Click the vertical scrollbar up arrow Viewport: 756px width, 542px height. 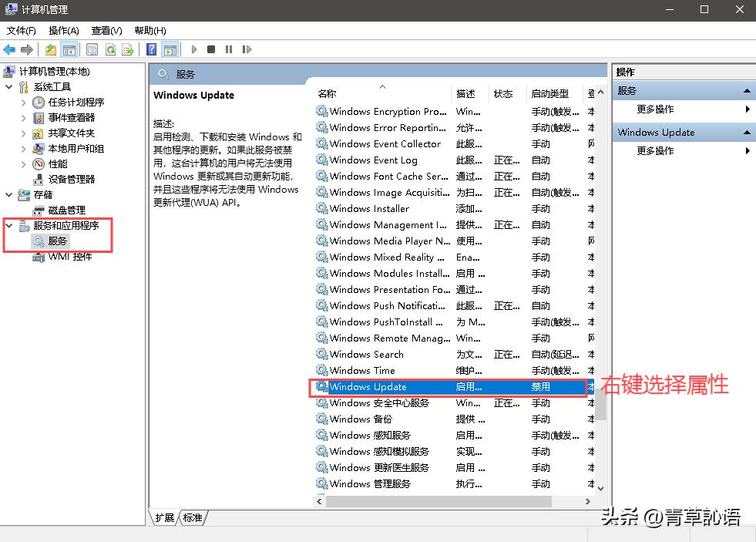pos(601,92)
